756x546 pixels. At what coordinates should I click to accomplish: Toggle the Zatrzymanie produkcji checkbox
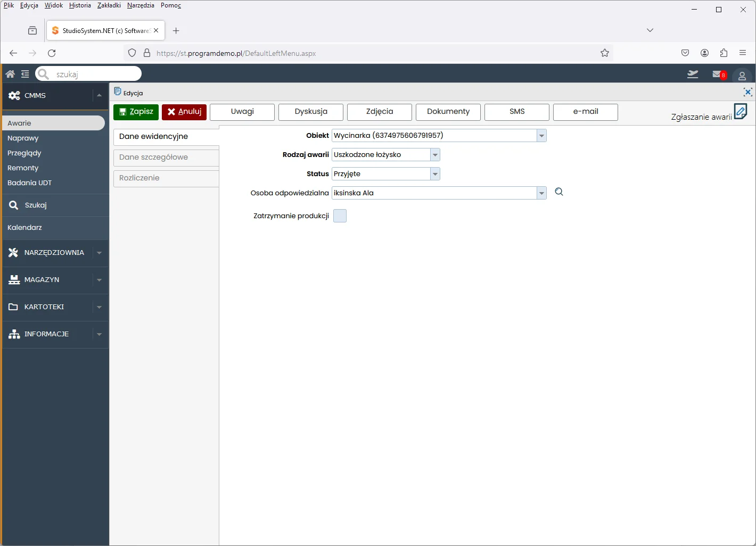340,216
